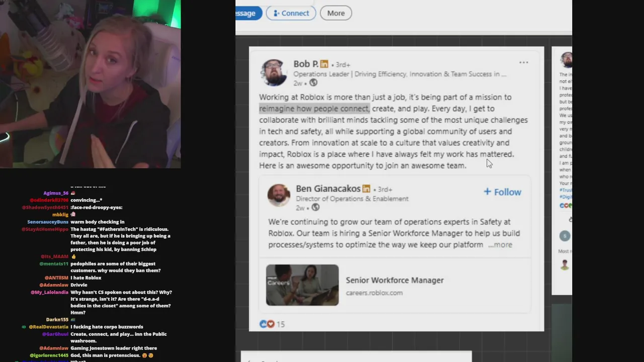Open the More button at top
Viewport: 644px width, 362px height.
tap(336, 13)
